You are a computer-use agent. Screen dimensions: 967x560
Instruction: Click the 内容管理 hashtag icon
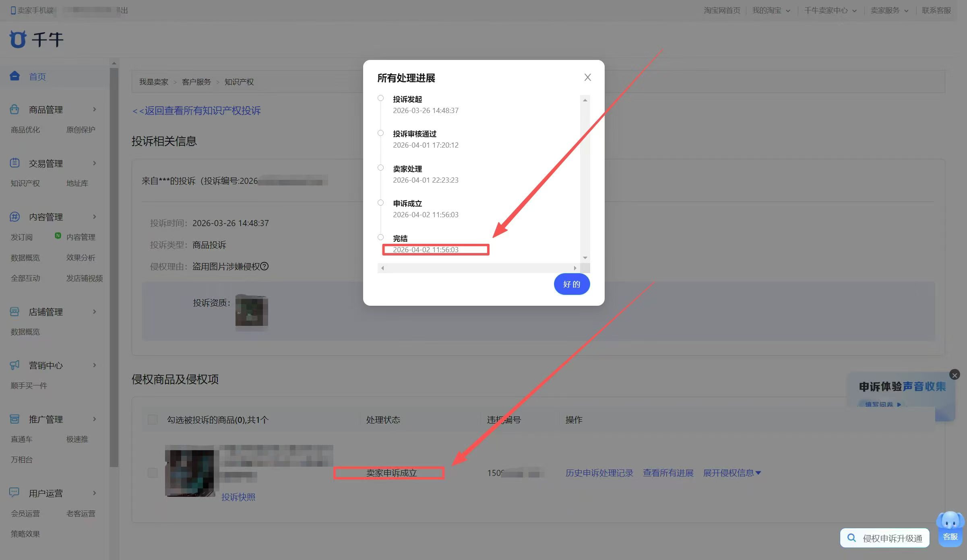click(14, 217)
